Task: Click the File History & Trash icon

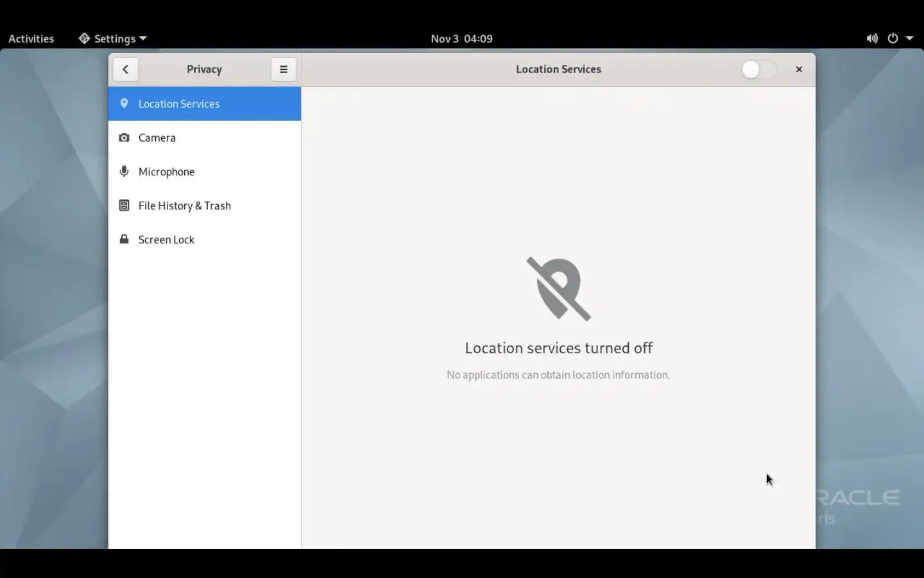Action: tap(124, 206)
